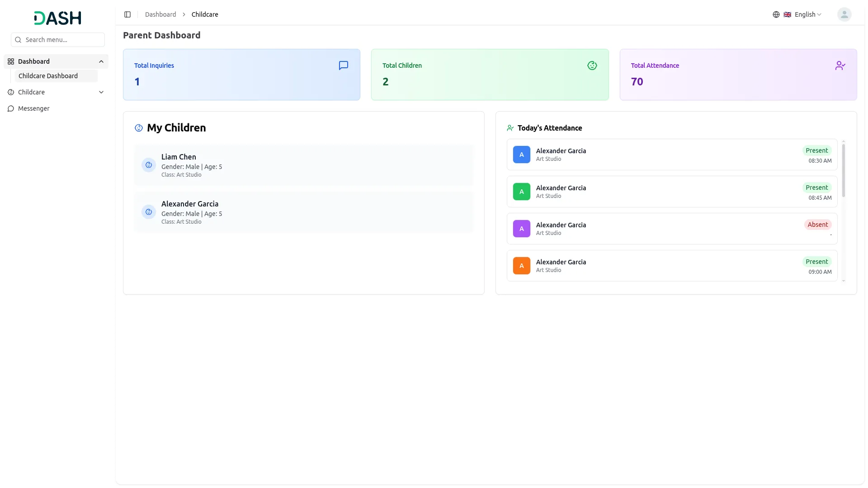
Task: Open the English language dropdown
Action: pos(802,14)
